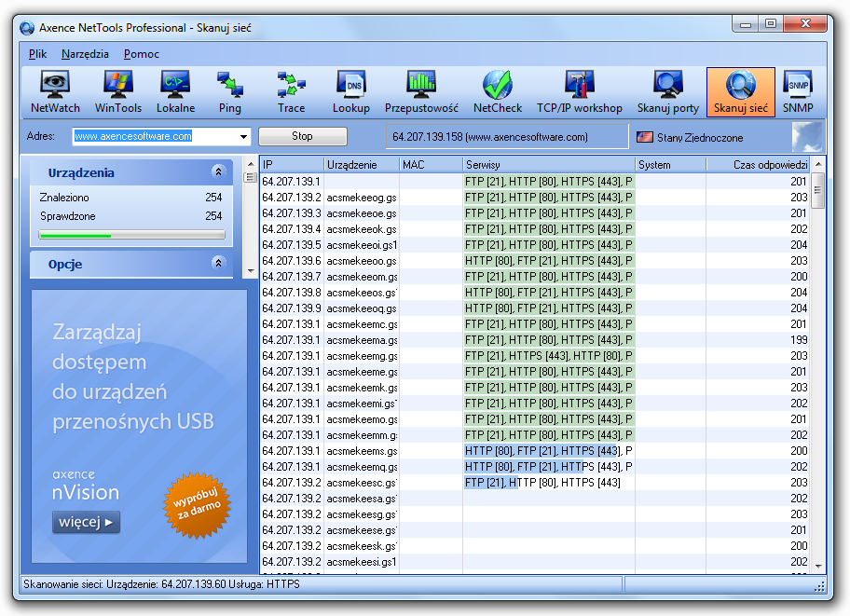
Task: Select row with device acsmekeemk.gs
Action: 536,387
